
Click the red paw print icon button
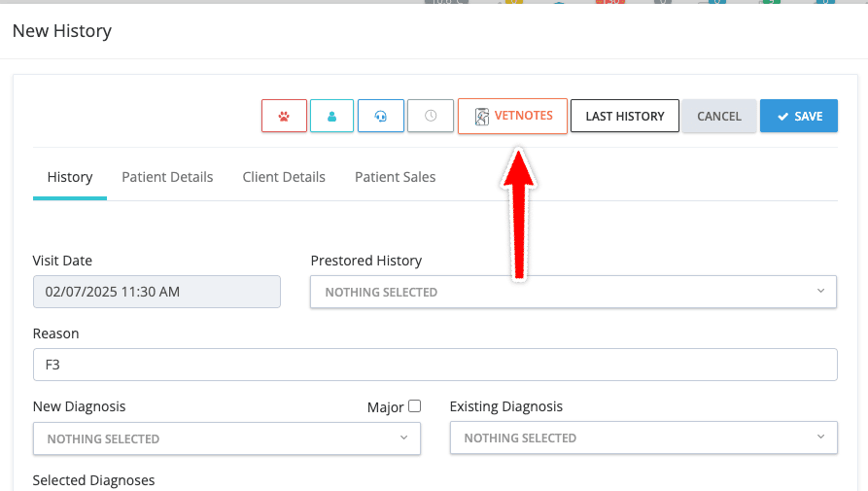click(x=284, y=116)
